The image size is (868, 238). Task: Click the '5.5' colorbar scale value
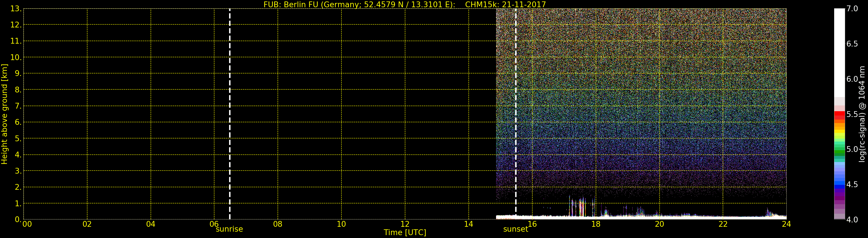pyautogui.click(x=852, y=114)
